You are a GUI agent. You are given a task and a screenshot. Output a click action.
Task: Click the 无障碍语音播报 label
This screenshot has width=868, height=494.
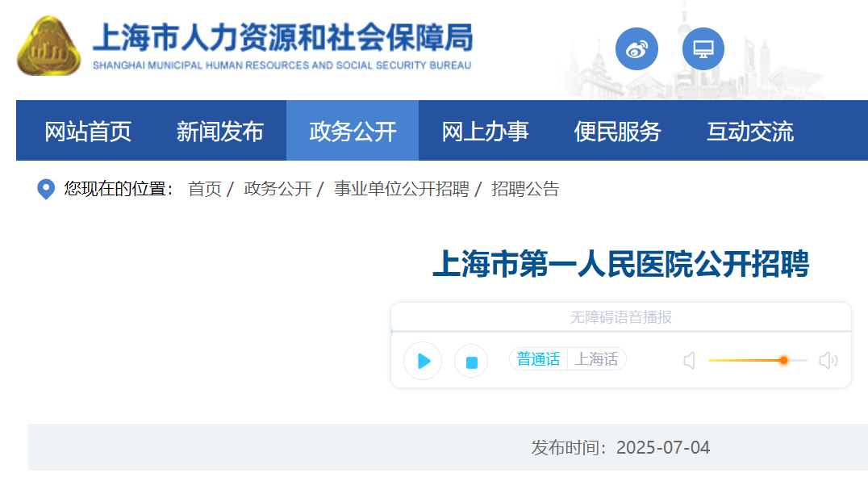coord(620,317)
